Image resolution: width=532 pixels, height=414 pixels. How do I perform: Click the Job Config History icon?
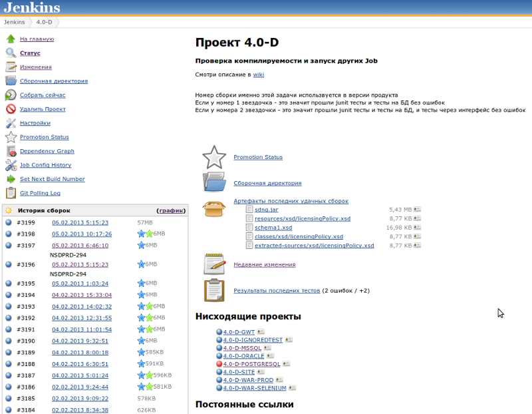click(11, 165)
